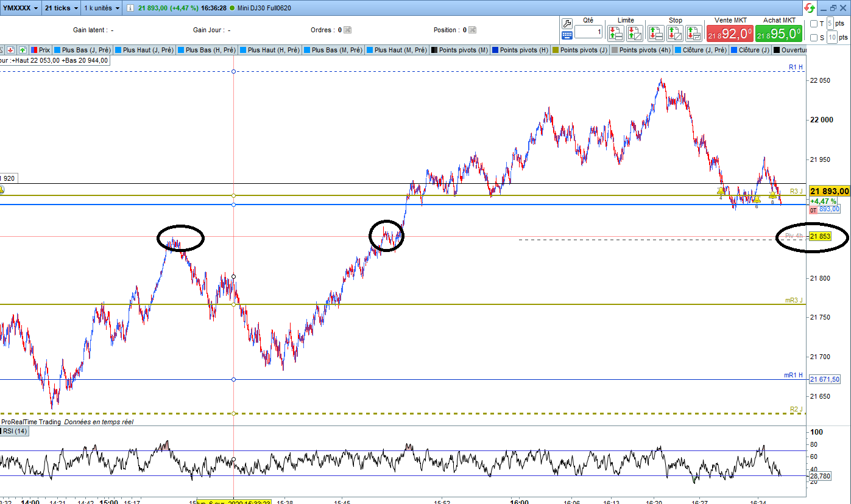Enable the S stop-loss checkbox

[x=814, y=38]
